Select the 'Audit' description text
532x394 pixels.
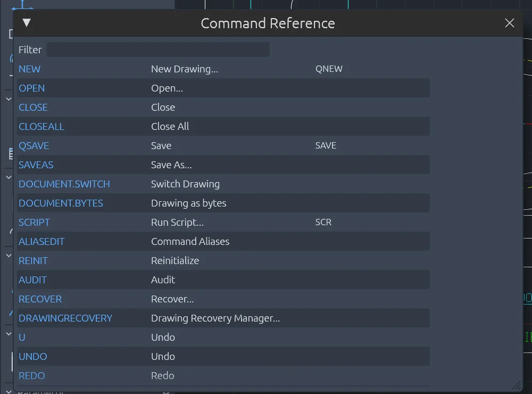click(163, 280)
